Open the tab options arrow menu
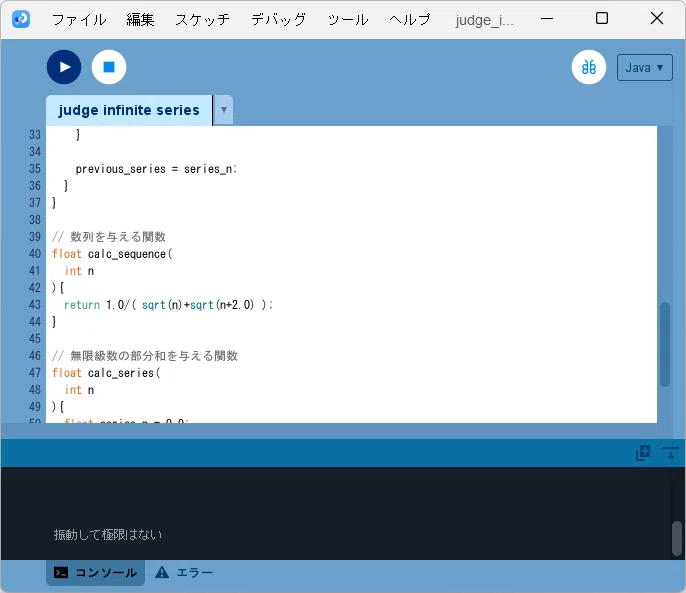Image resolution: width=686 pixels, height=593 pixels. [x=224, y=109]
